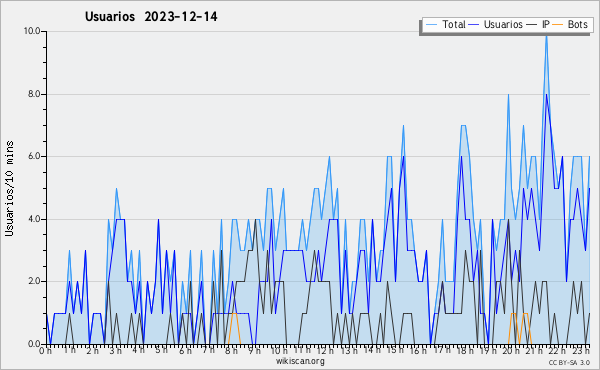Click the x-axis label '12 h'
The height and width of the screenshot is (370, 600).
point(325,351)
